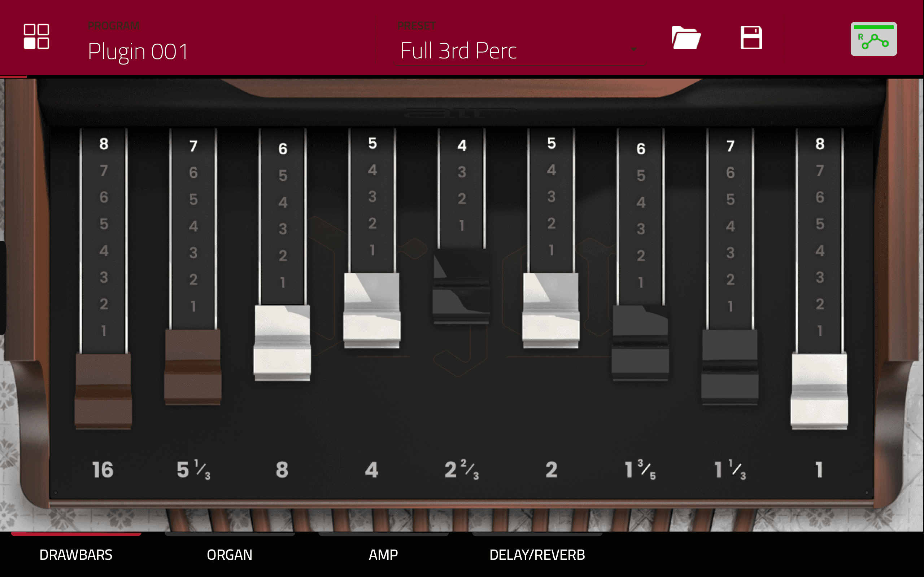Save preset with the floppy disk icon
This screenshot has width=924, height=577.
pyautogui.click(x=751, y=38)
